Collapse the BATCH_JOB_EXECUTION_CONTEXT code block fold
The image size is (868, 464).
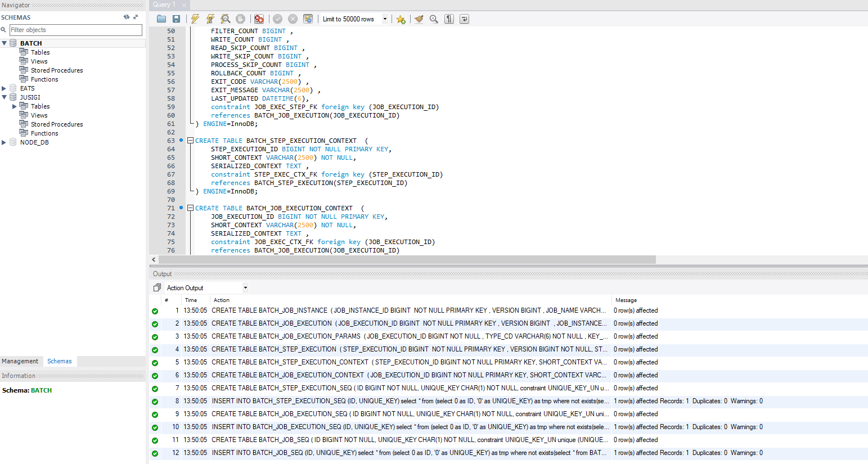click(x=190, y=208)
